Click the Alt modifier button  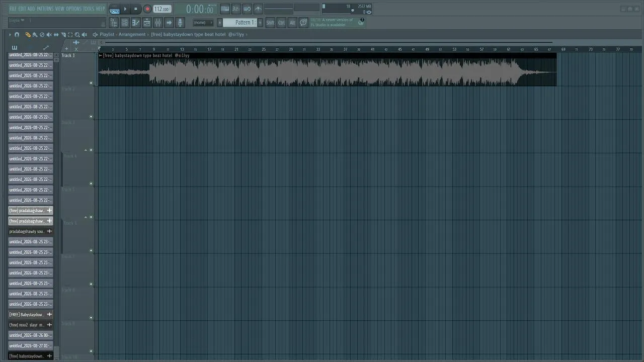[292, 23]
